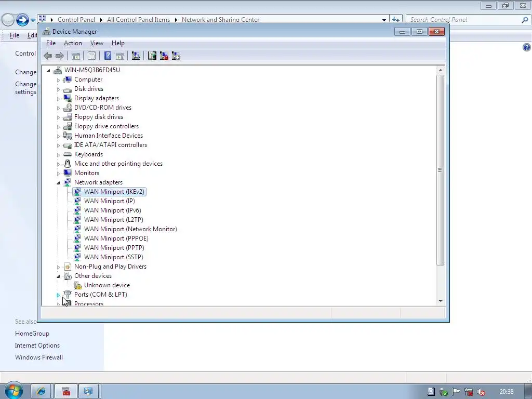Click the blue Help question mark toolbar icon
This screenshot has width=532, height=399.
coord(108,56)
